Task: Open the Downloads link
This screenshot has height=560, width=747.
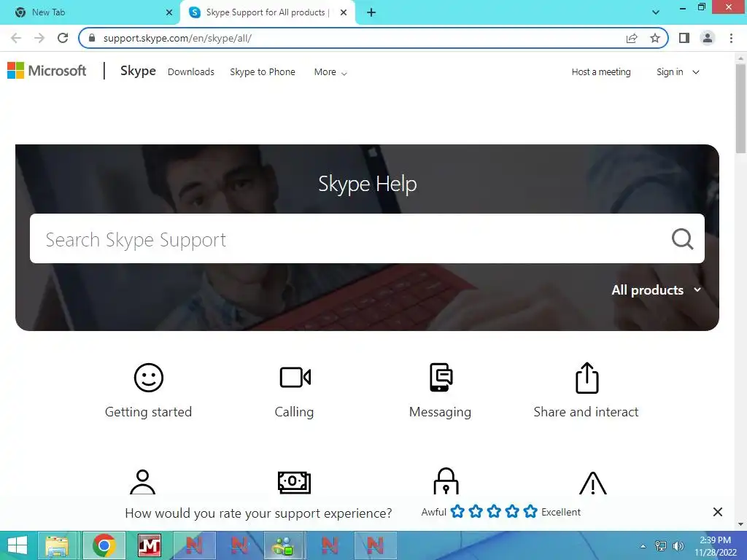Action: tap(191, 72)
